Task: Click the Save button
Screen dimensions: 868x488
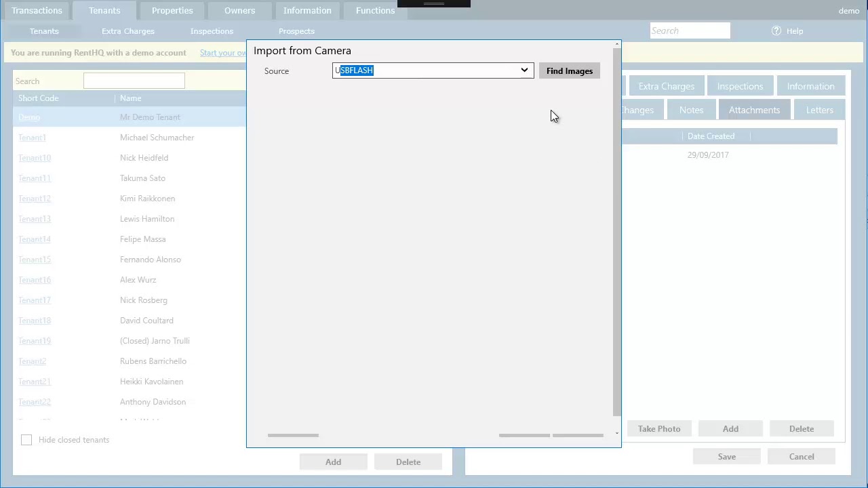Action: pyautogui.click(x=726, y=457)
